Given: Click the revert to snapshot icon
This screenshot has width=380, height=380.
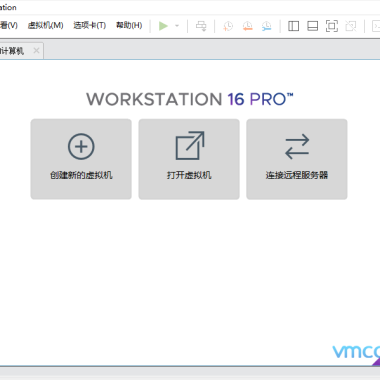Looking at the screenshot, I should 247,26.
